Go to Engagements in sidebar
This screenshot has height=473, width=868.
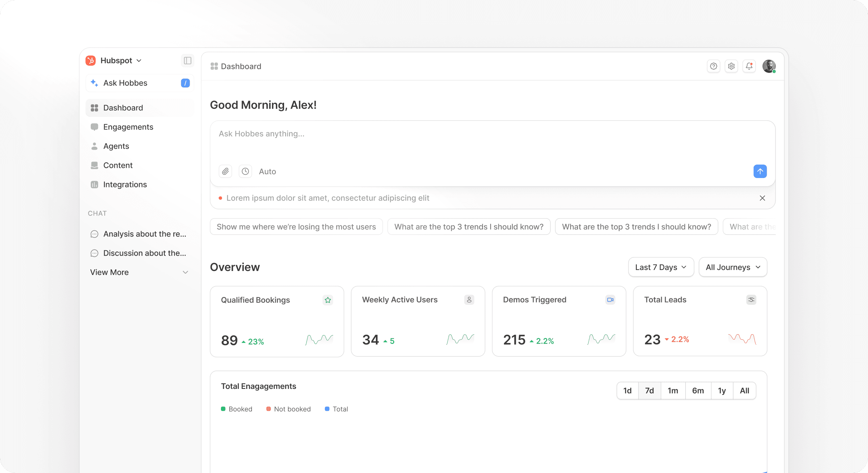(x=128, y=127)
